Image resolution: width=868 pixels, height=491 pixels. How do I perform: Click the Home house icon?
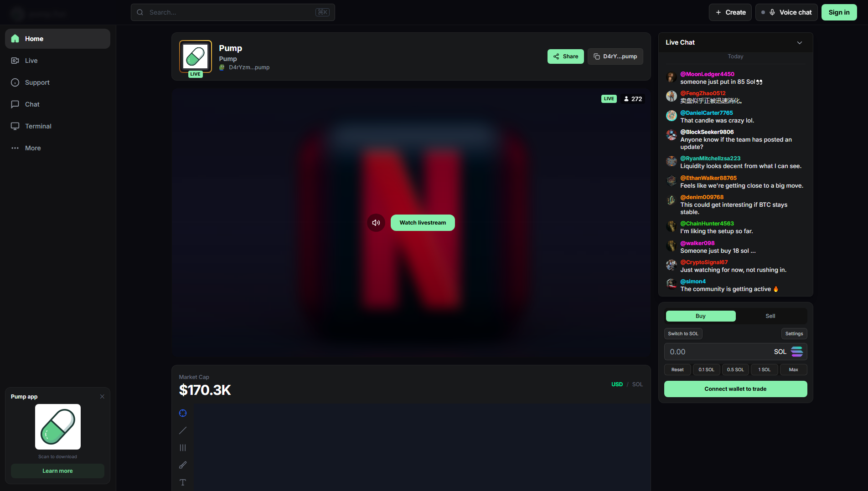(15, 39)
